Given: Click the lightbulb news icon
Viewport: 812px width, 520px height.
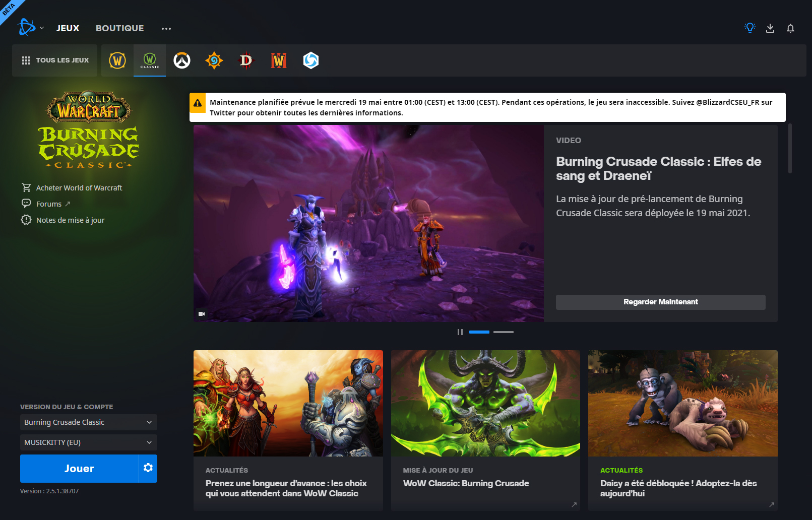Looking at the screenshot, I should (x=750, y=28).
